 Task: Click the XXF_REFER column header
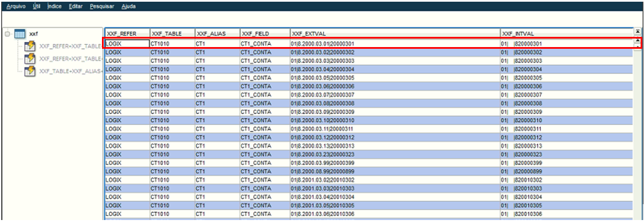(x=127, y=33)
